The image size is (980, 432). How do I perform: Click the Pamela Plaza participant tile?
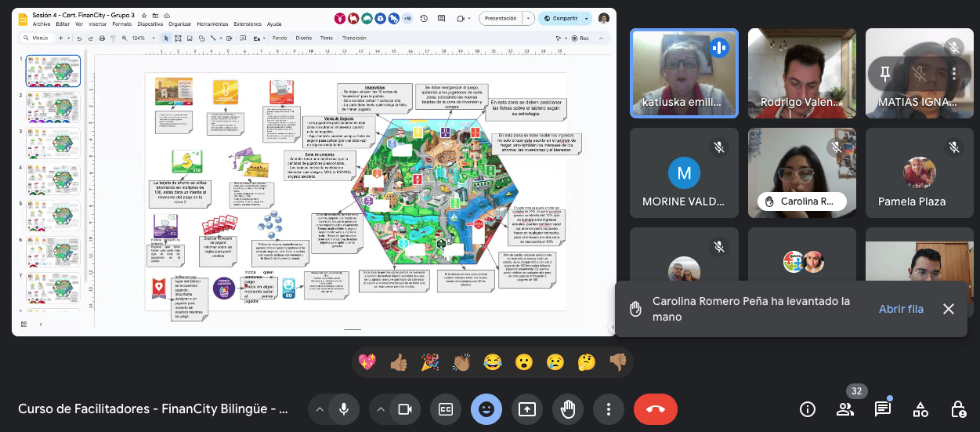tap(918, 172)
